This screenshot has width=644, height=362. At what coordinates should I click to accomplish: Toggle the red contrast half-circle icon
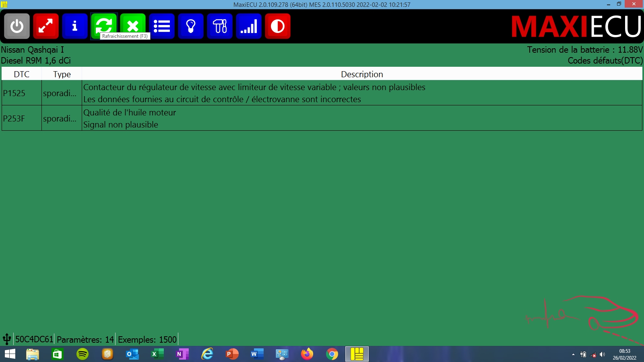tap(278, 26)
